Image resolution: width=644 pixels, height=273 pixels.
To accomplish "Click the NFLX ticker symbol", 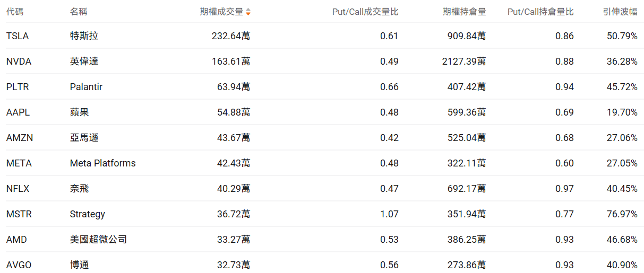I will pos(18,189).
